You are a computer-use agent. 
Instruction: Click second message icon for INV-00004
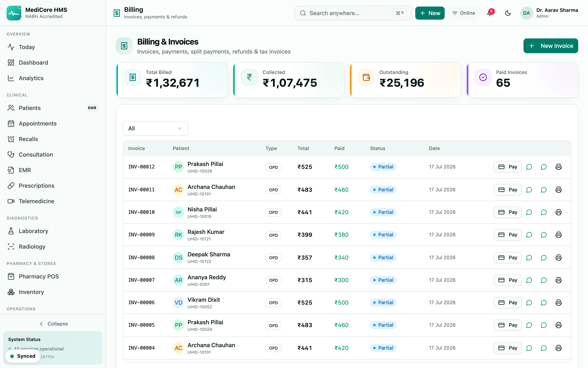pyautogui.click(x=544, y=348)
